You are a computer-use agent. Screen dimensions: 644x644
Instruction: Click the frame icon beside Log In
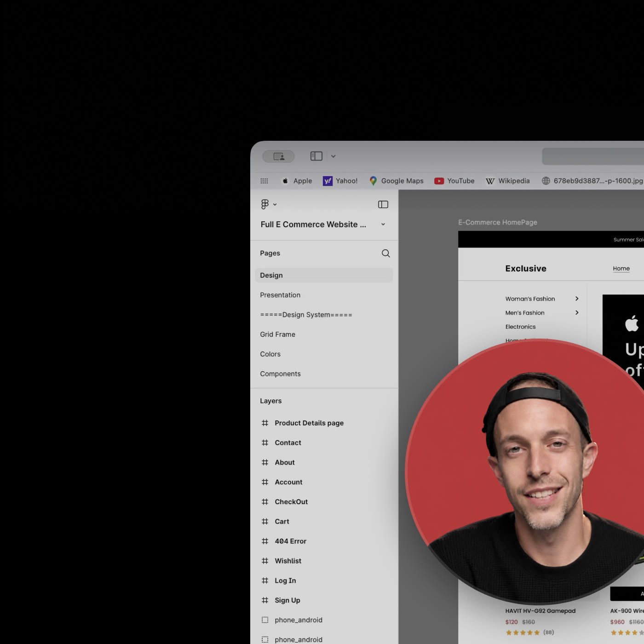[265, 581]
